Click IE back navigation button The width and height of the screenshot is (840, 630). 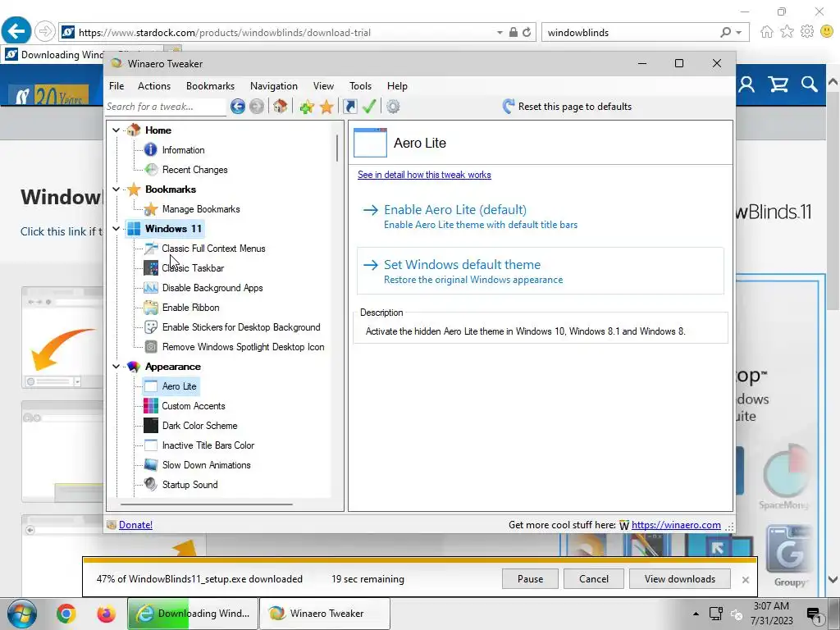pos(16,31)
